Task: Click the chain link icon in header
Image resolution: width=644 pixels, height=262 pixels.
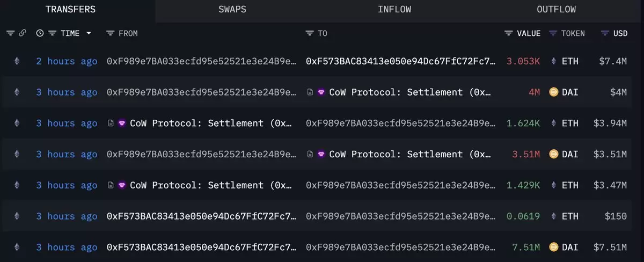Action: point(23,33)
